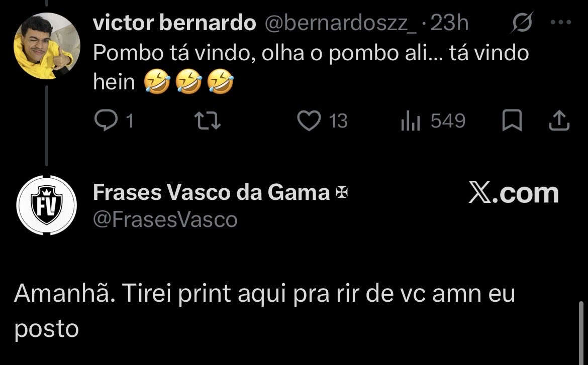Image resolution: width=588 pixels, height=365 pixels.
Task: Click the cross emblem after Gama
Action: tap(342, 192)
